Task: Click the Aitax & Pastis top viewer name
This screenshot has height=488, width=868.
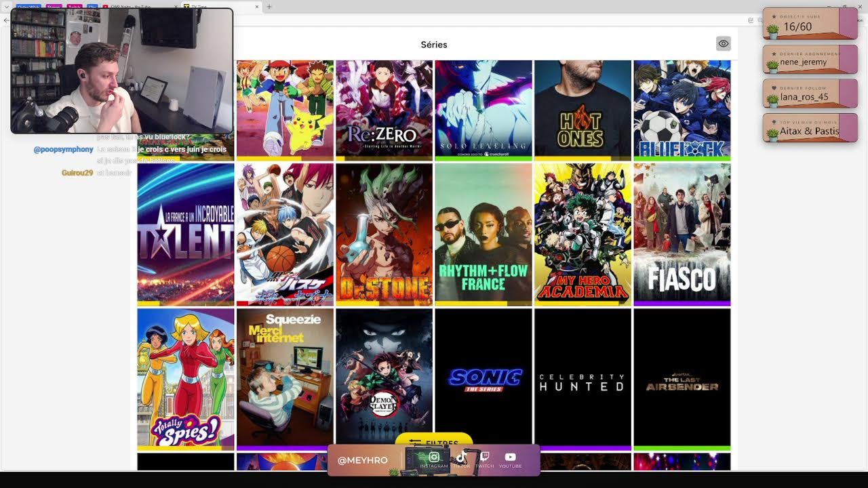Action: click(810, 131)
